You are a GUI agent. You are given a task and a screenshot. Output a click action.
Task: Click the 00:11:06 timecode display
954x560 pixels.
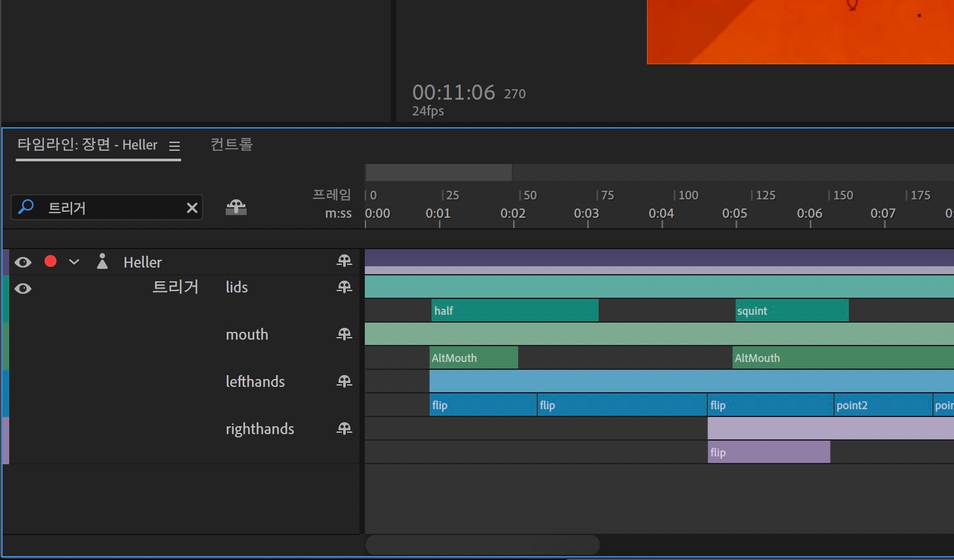[453, 92]
